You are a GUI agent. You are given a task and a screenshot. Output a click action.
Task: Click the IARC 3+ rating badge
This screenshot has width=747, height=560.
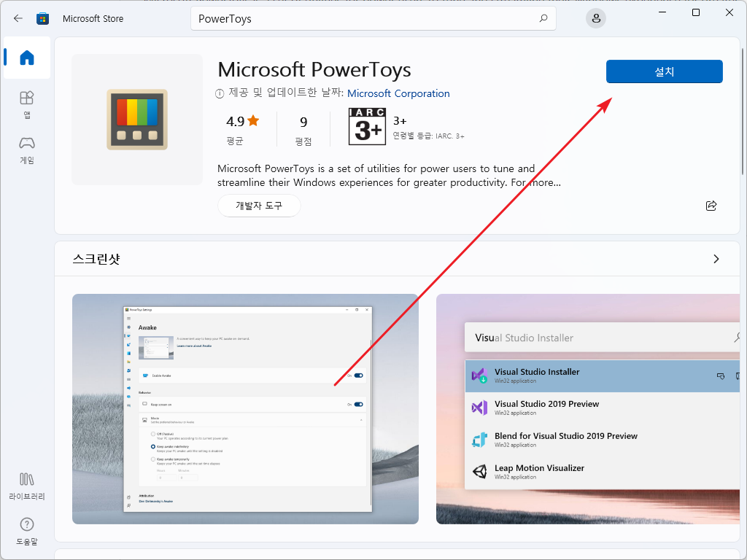tap(367, 126)
